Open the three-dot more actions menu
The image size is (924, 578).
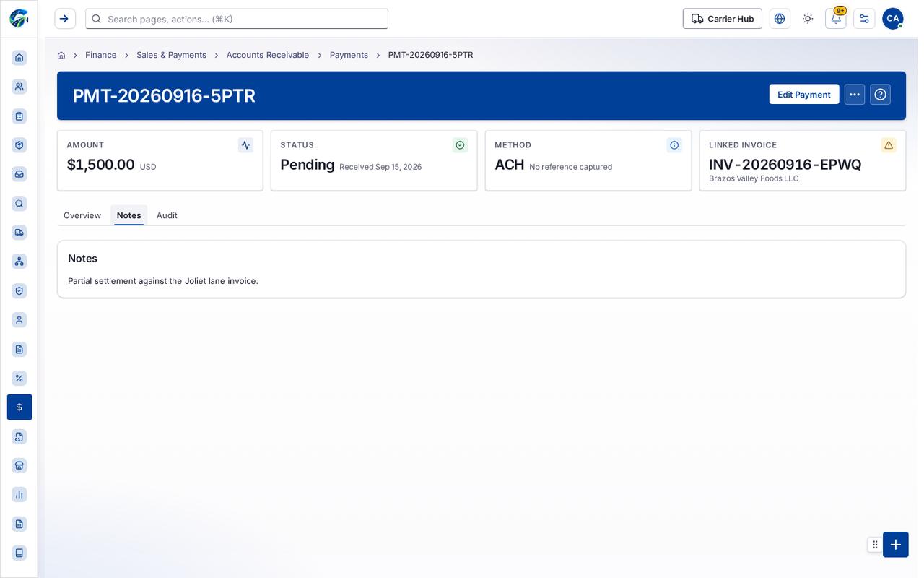tap(855, 95)
